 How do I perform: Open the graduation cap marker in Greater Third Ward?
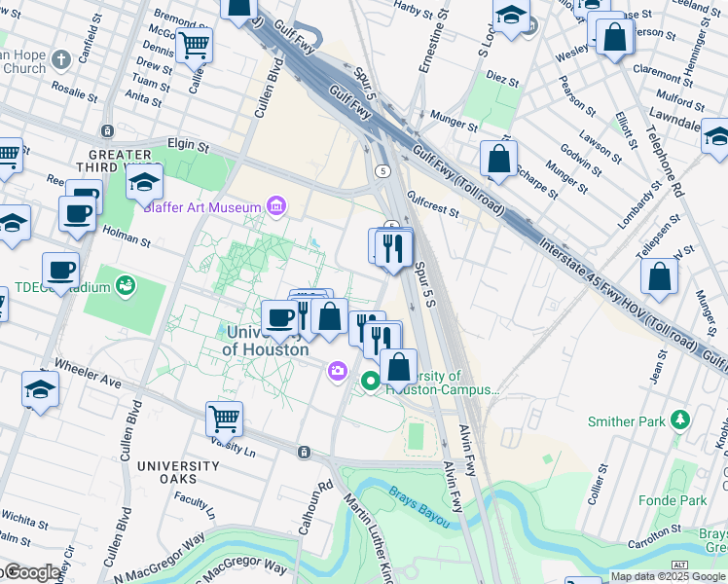[144, 183]
